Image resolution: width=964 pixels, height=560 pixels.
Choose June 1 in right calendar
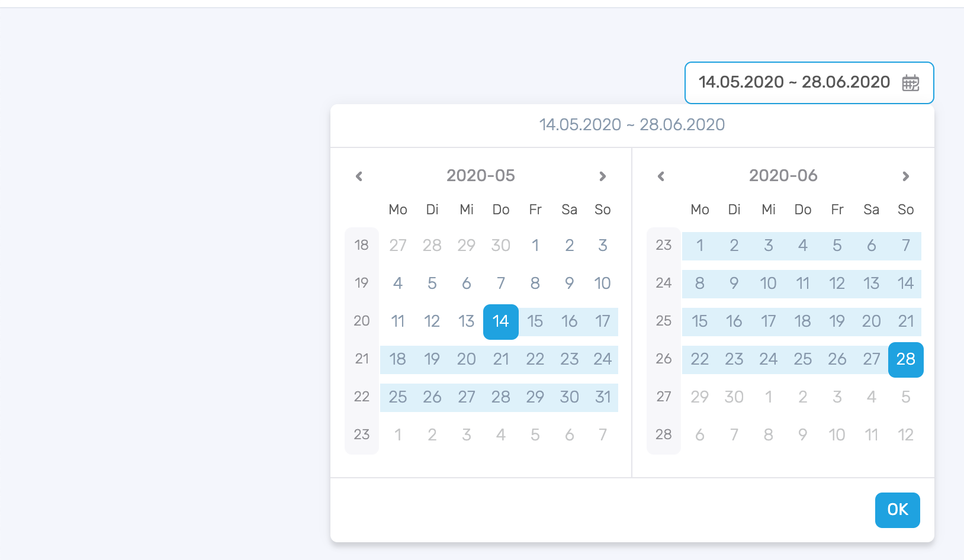coord(700,246)
